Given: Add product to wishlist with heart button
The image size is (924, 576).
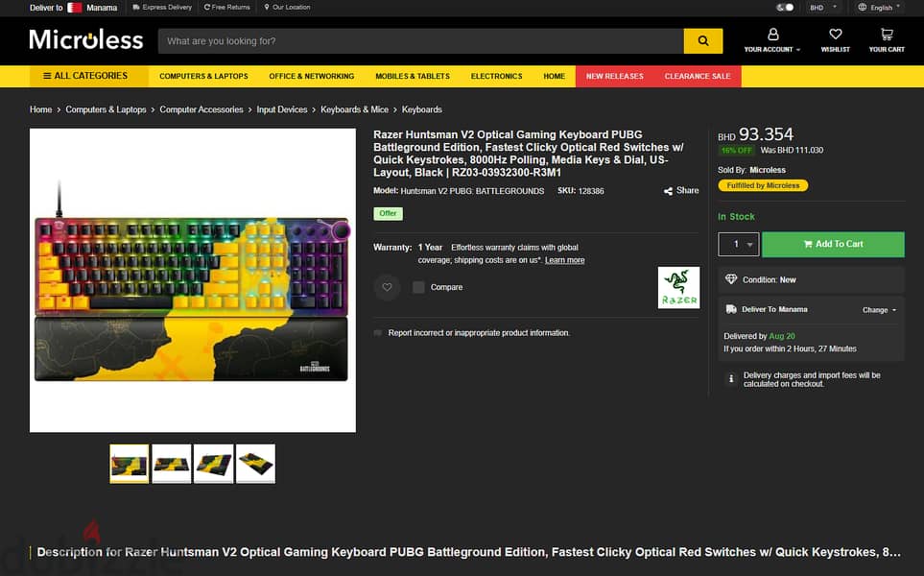Looking at the screenshot, I should [x=388, y=288].
